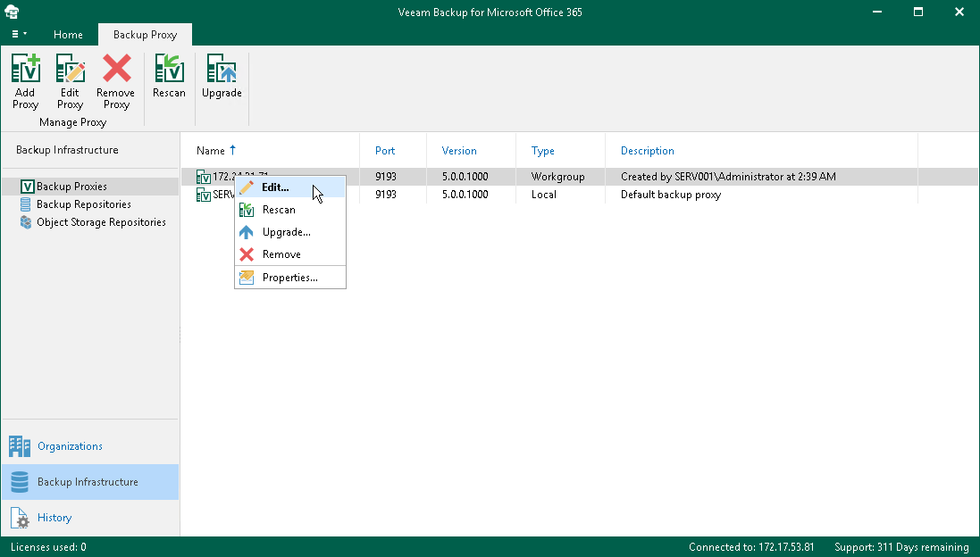Click the Upgrade ribbon icon
980x557 pixels.
coord(222,68)
